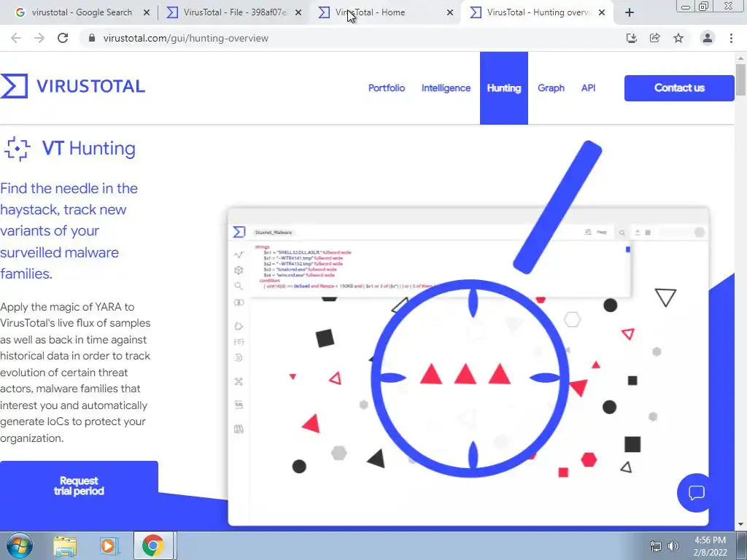
Task: Share this page icon
Action: point(655,38)
